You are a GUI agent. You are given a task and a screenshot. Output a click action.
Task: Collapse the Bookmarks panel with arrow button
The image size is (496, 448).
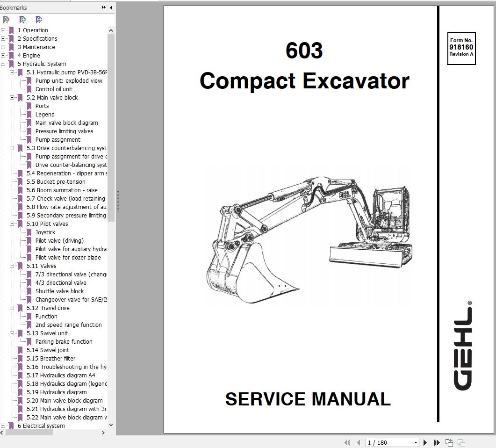(x=111, y=7)
